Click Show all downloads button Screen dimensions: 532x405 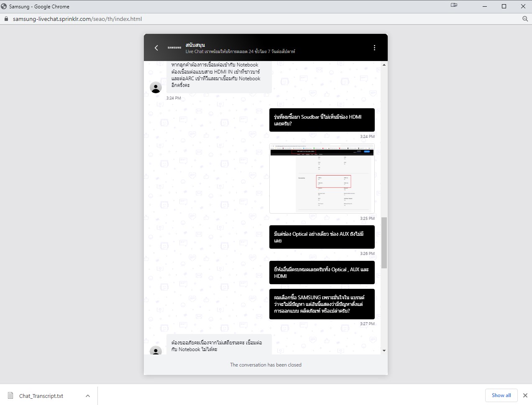[501, 395]
